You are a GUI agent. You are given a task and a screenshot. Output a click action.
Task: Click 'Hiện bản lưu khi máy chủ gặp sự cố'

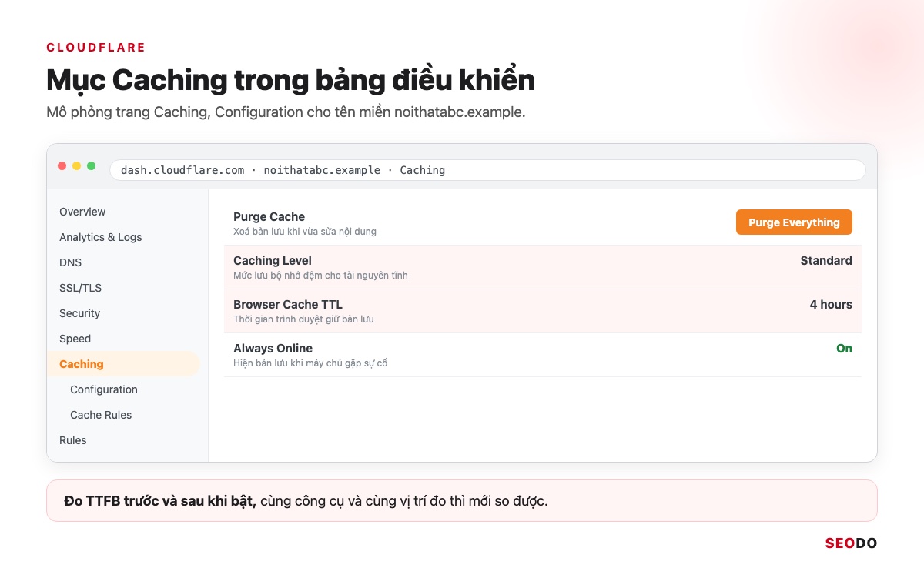(x=310, y=363)
